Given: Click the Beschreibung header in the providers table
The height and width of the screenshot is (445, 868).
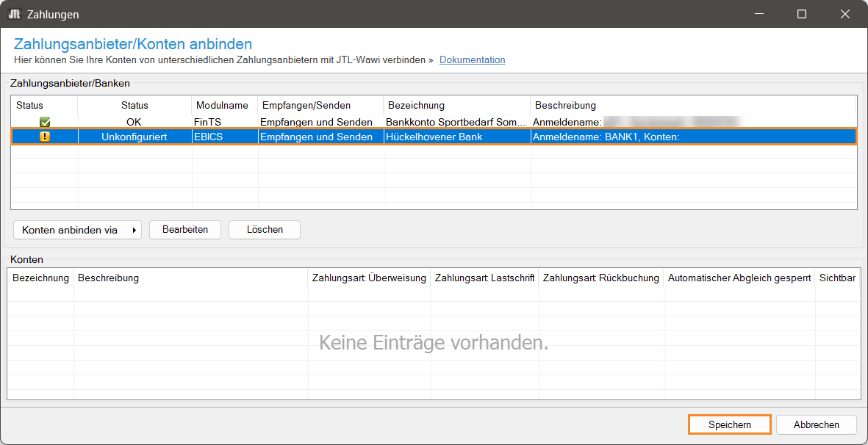Looking at the screenshot, I should pyautogui.click(x=565, y=105).
